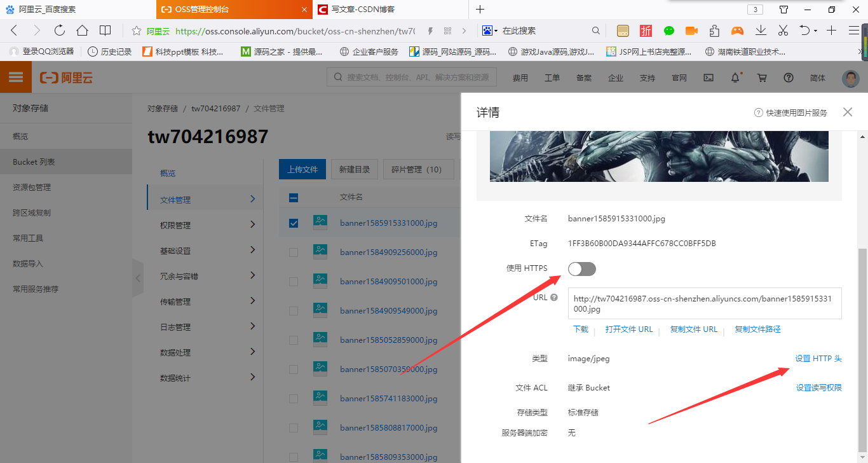The width and height of the screenshot is (868, 463).
Task: Click the browser back arrow
Action: [x=14, y=31]
